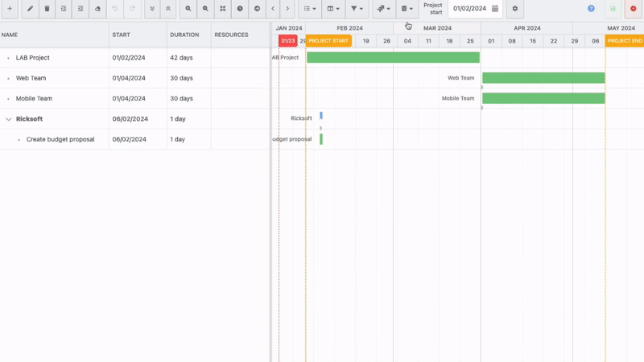Open the critical path dropdown
Screen dimensions: 644x362
click(384, 9)
